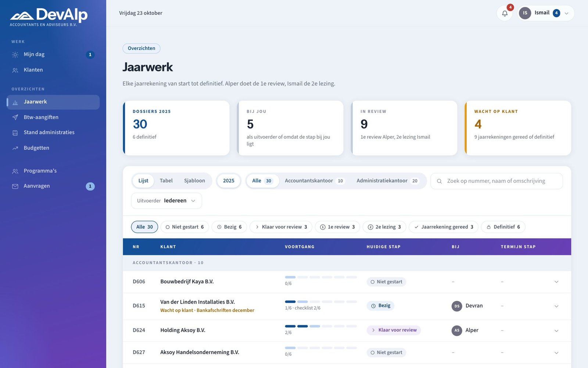Click the Wacht op klant card

click(x=518, y=128)
